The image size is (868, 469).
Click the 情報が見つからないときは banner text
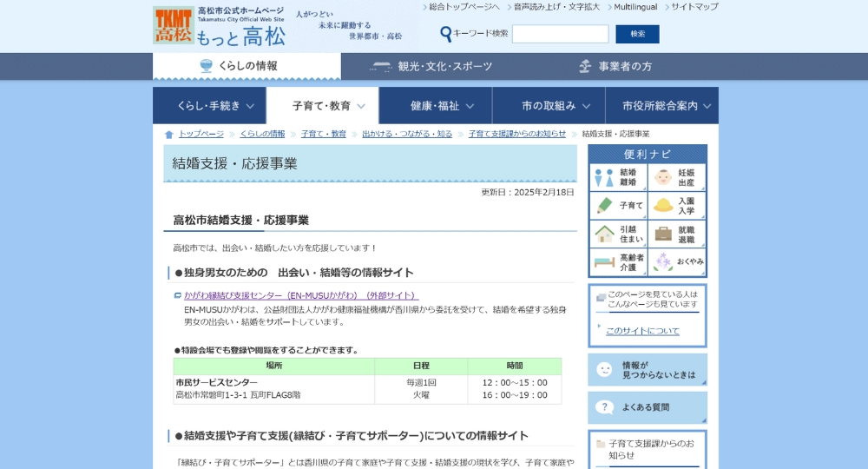click(659, 370)
